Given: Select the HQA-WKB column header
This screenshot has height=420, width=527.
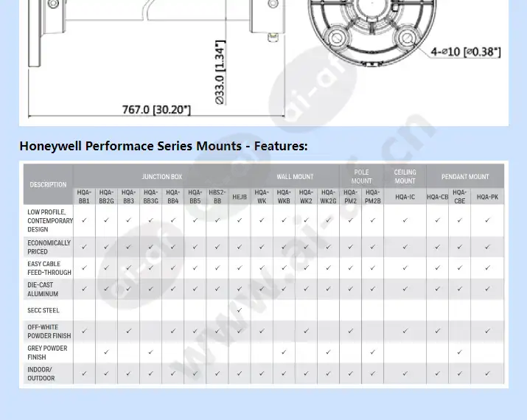Looking at the screenshot, I should click(x=284, y=197).
